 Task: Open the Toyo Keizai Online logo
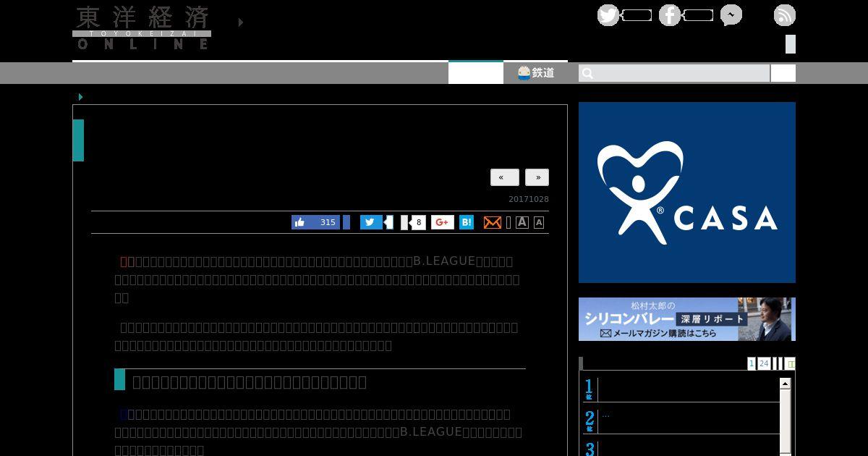[x=142, y=28]
